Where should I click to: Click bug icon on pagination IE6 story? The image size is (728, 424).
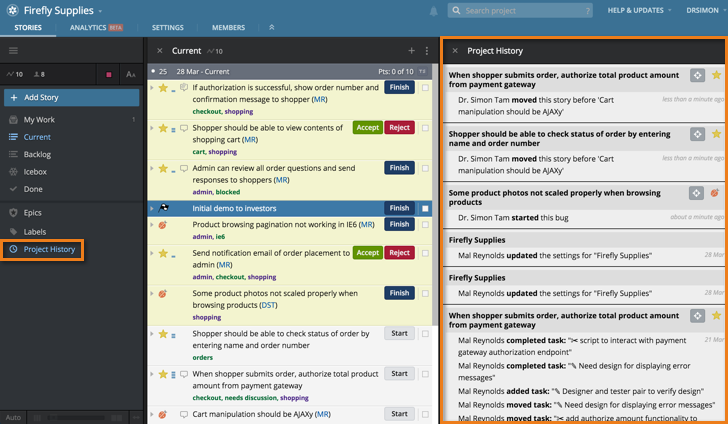tap(162, 225)
